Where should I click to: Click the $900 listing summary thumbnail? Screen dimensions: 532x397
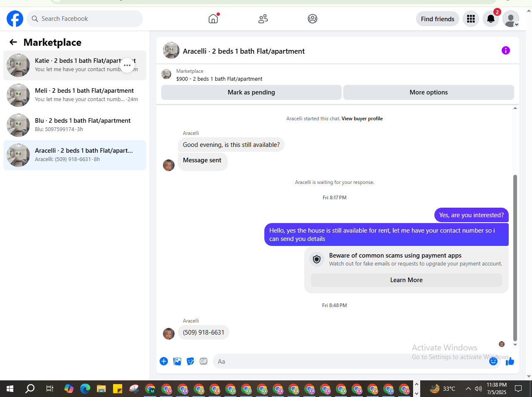coord(166,74)
